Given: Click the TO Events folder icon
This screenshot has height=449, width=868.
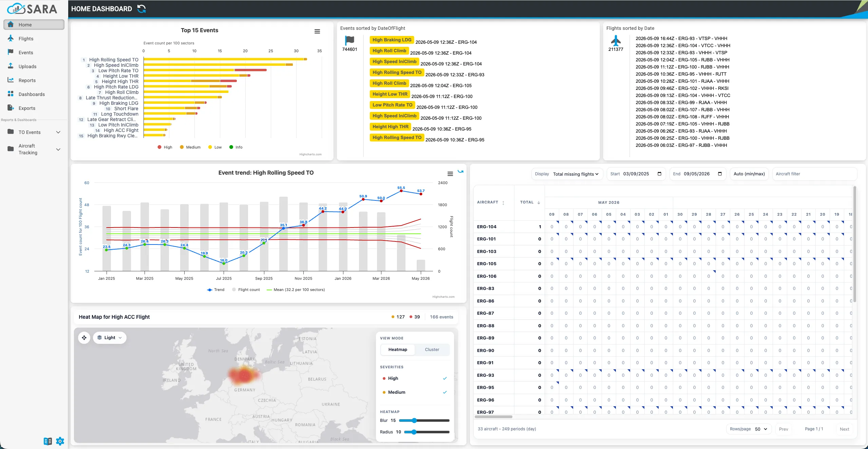Looking at the screenshot, I should tap(11, 132).
